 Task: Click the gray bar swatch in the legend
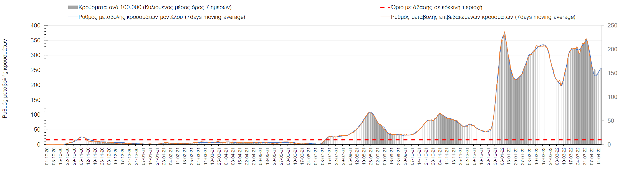(73, 7)
